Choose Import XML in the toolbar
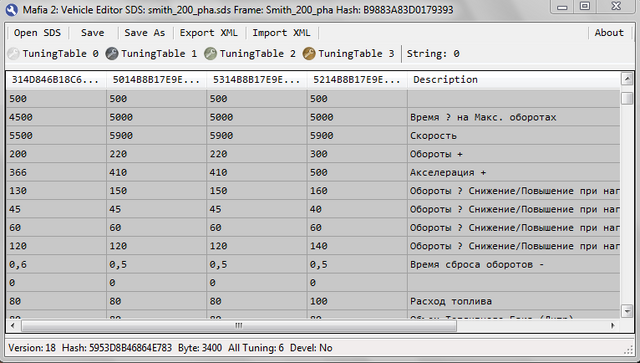 281,33
